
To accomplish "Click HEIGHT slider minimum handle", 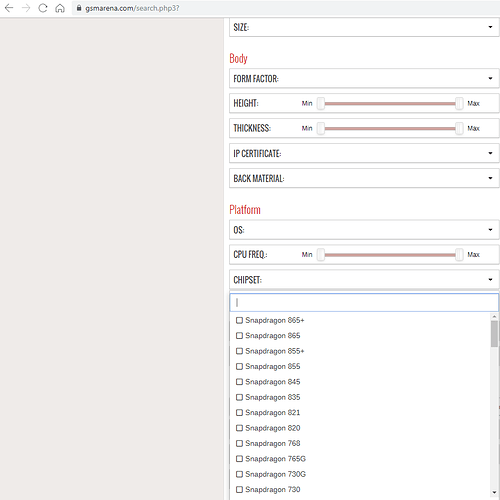I will click(x=321, y=103).
